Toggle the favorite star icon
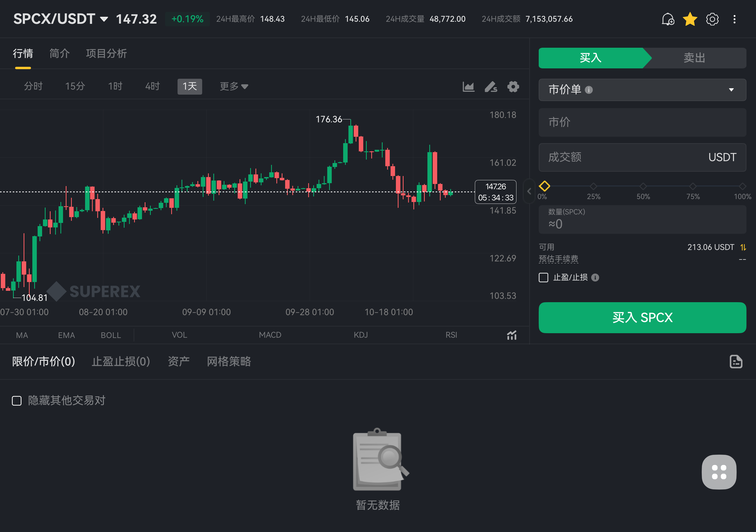The height and width of the screenshot is (532, 756). click(x=690, y=19)
